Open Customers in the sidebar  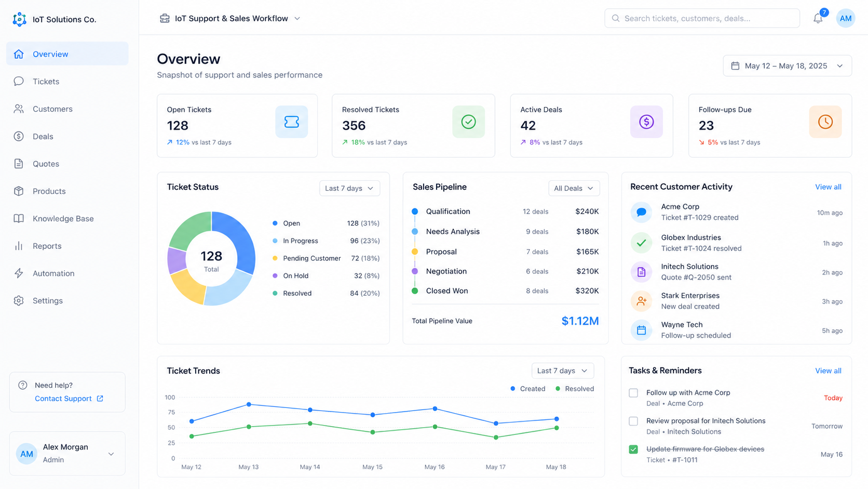click(x=67, y=109)
